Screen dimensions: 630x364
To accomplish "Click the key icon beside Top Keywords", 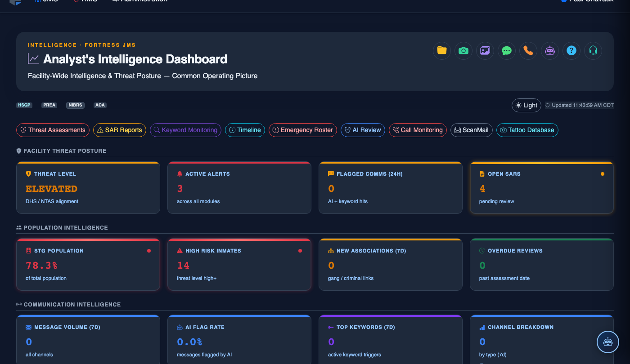I will (x=331, y=327).
